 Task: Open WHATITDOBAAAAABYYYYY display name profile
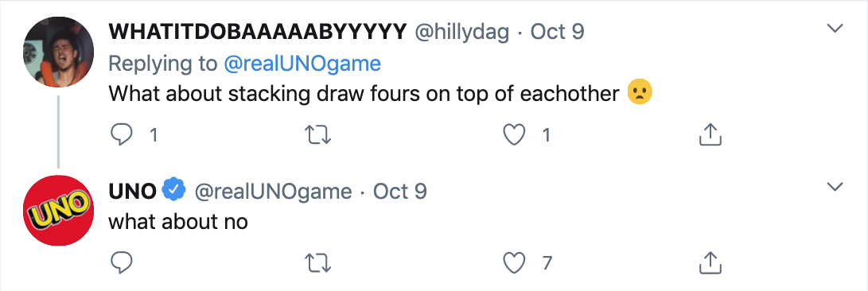(x=258, y=32)
